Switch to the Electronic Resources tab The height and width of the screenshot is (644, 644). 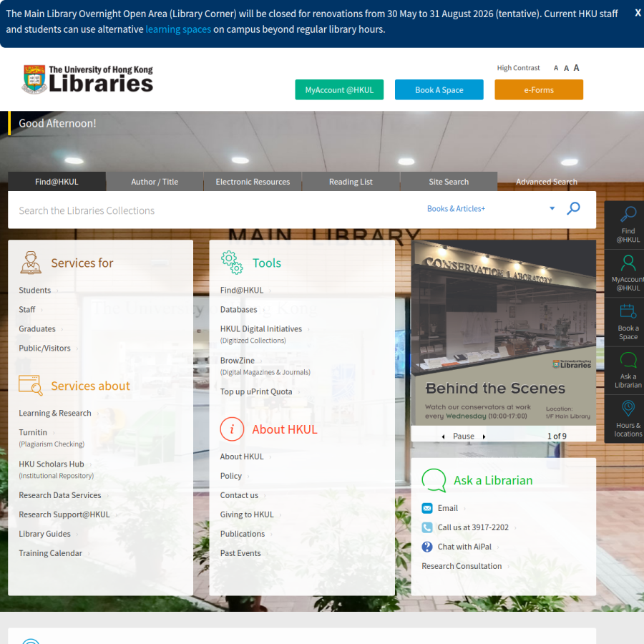point(253,182)
